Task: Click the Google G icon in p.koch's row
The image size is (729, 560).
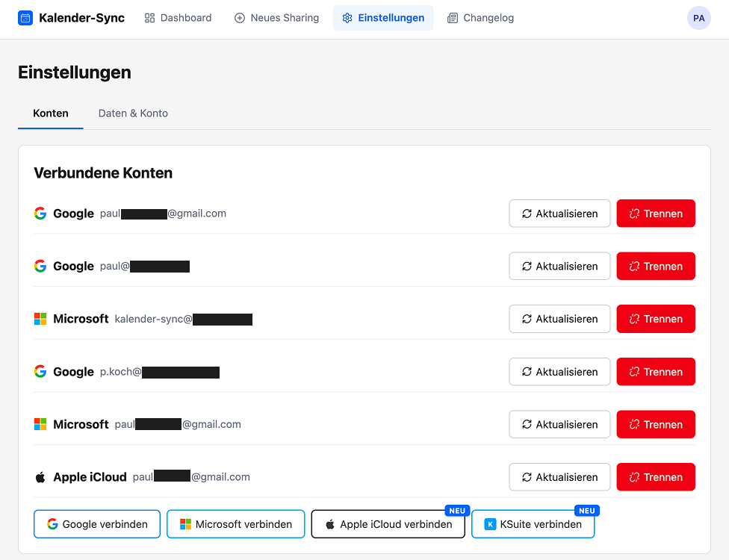Action: 40,371
